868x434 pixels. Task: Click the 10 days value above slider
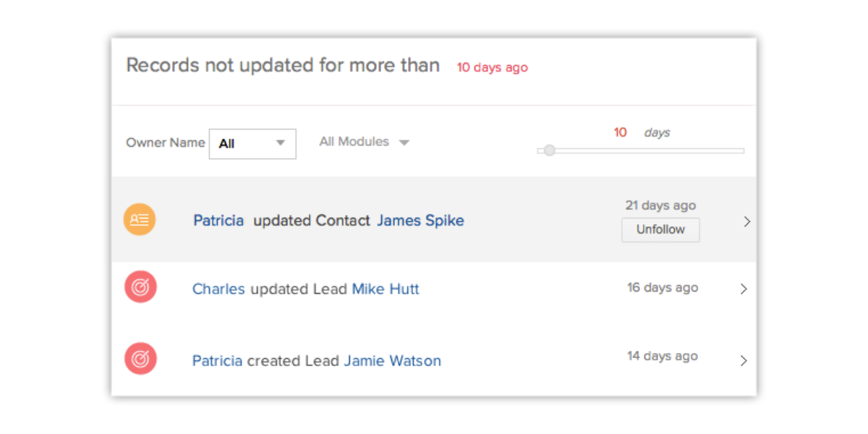click(620, 132)
